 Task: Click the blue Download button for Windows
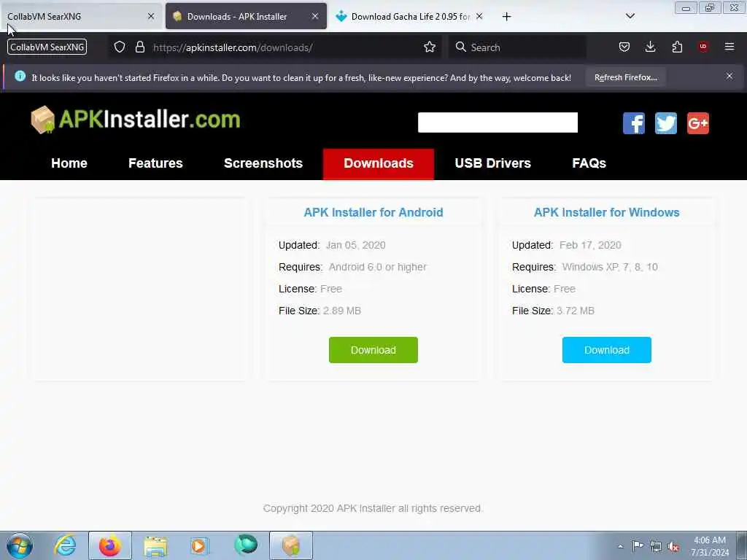(x=606, y=350)
